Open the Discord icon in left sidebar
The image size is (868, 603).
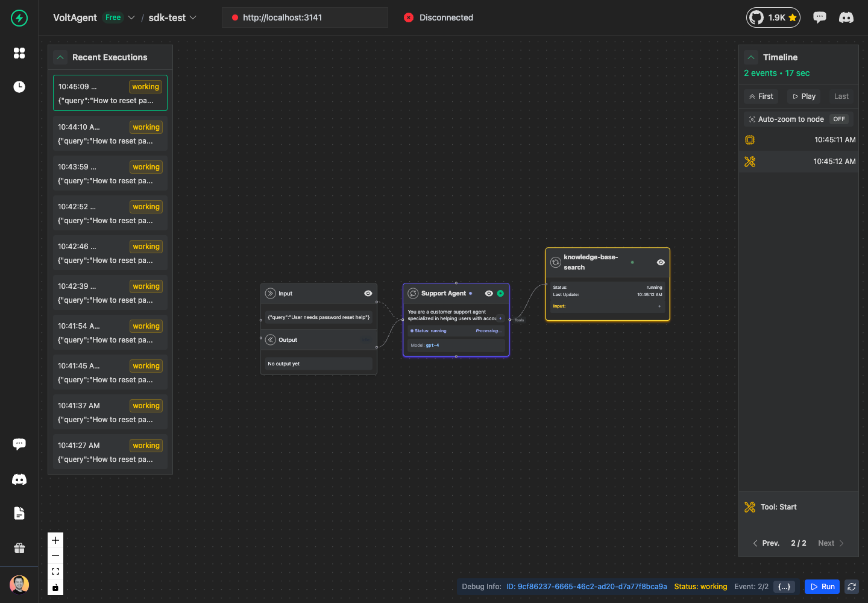19,479
